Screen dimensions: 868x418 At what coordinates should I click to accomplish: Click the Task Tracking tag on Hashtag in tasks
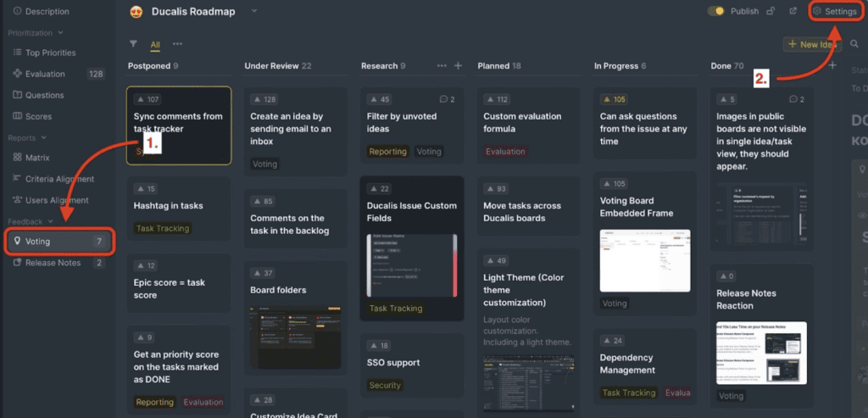163,228
